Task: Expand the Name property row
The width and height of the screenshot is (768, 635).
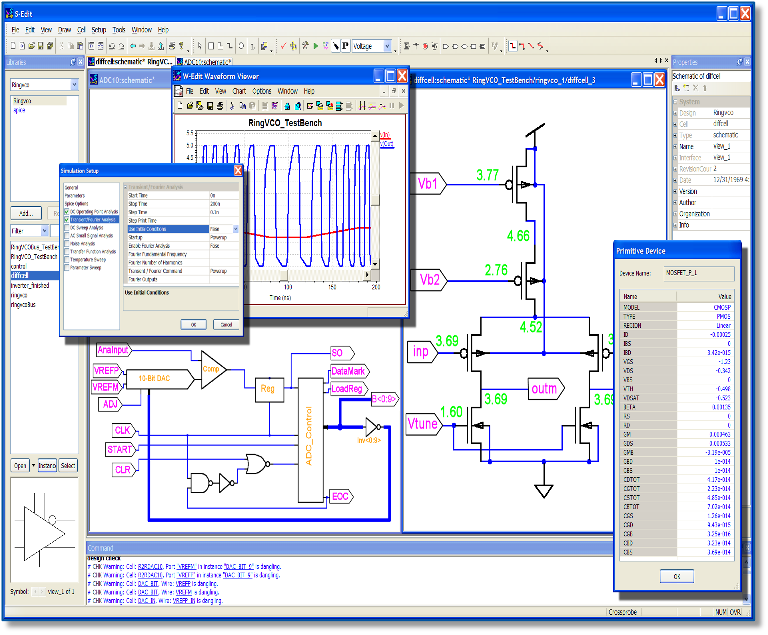Action: (x=676, y=147)
